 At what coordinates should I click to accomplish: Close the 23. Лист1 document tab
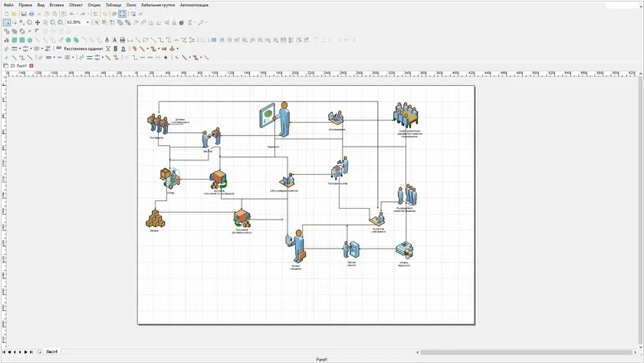pyautogui.click(x=31, y=66)
